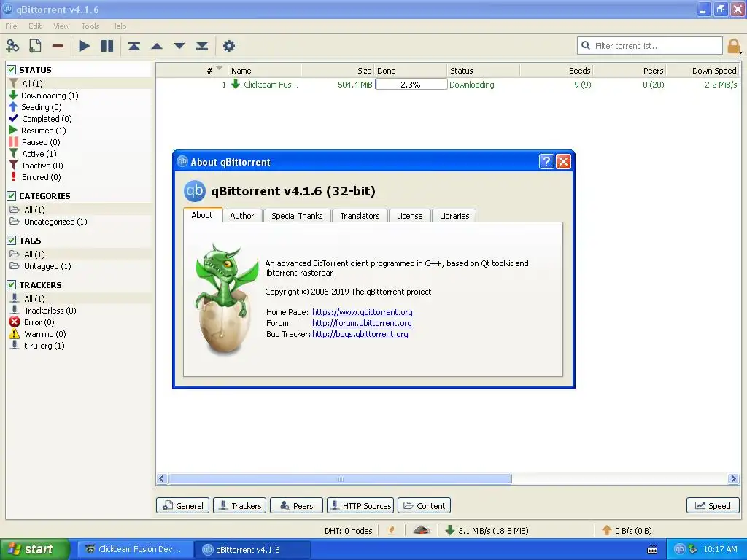Toggle the TRACKERS section checkbox
Viewport: 747px width, 560px height.
[x=12, y=285]
